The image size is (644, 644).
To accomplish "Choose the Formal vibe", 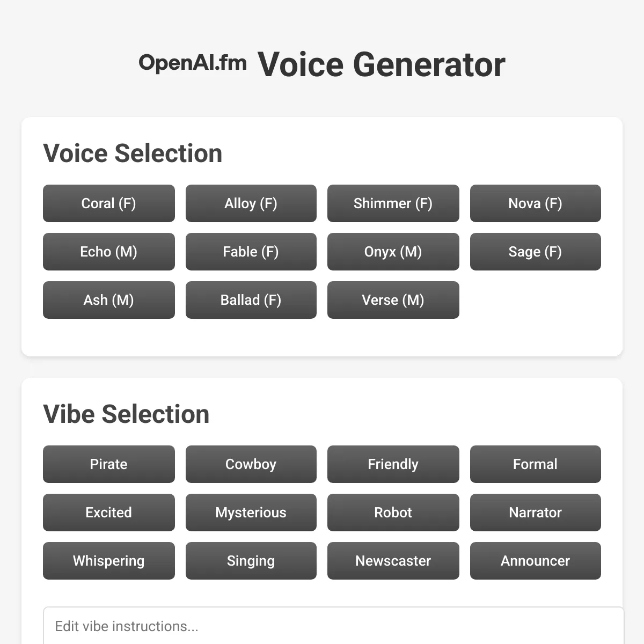I will tap(535, 464).
